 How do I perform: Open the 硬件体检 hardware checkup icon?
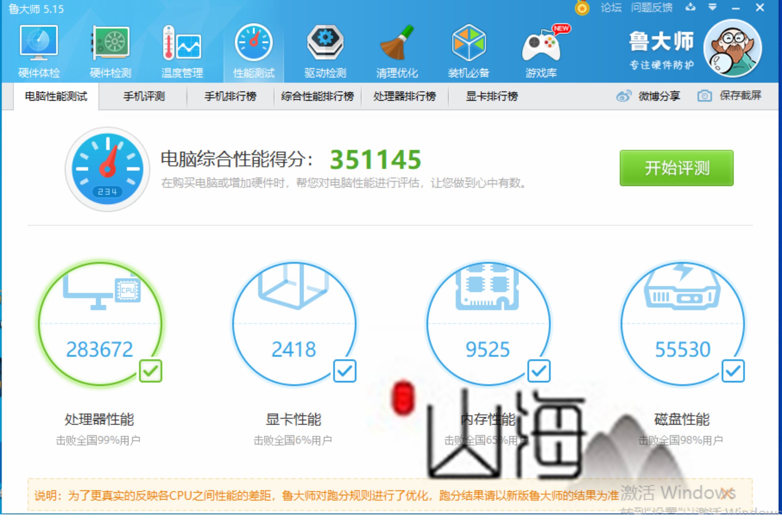(39, 43)
